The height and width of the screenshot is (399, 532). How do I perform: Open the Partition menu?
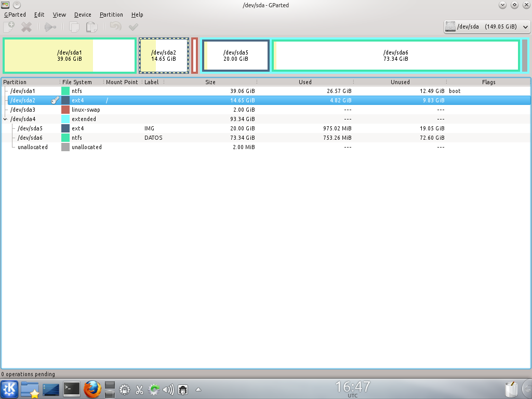tap(111, 15)
